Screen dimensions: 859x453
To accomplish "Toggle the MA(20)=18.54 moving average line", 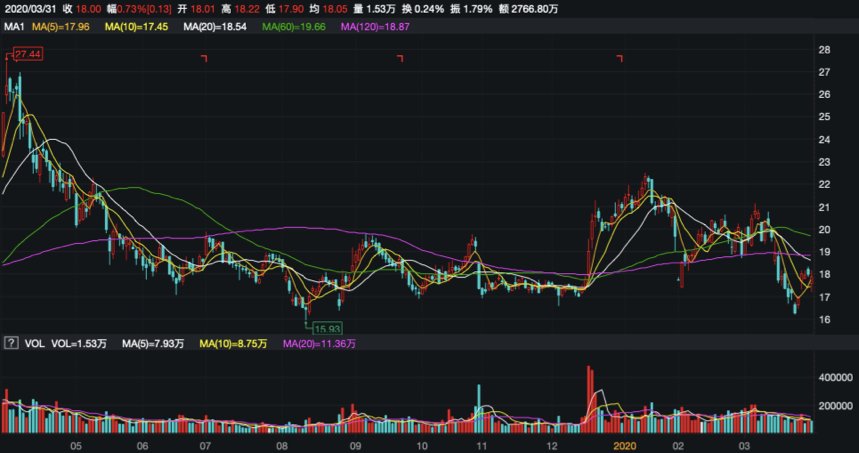I will [215, 26].
